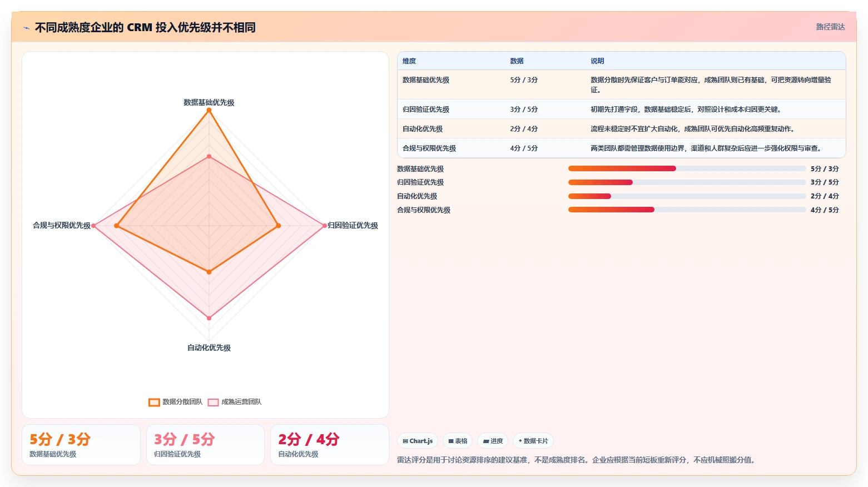Image resolution: width=868 pixels, height=487 pixels.
Task: Click the description starting 两类团队都需管理
Action: coord(706,148)
